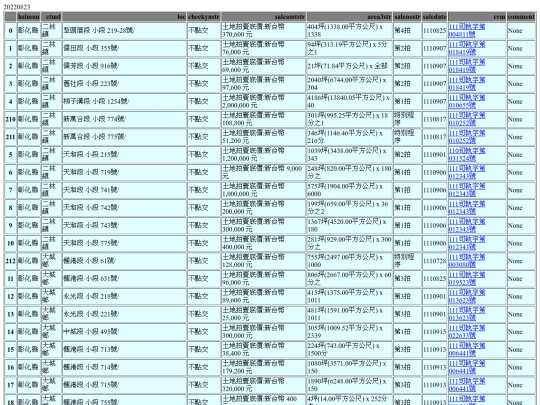Image resolution: width=540 pixels, height=405 pixels.
Task: Select the loc cell containing 小段 215號
Action: pos(124,155)
